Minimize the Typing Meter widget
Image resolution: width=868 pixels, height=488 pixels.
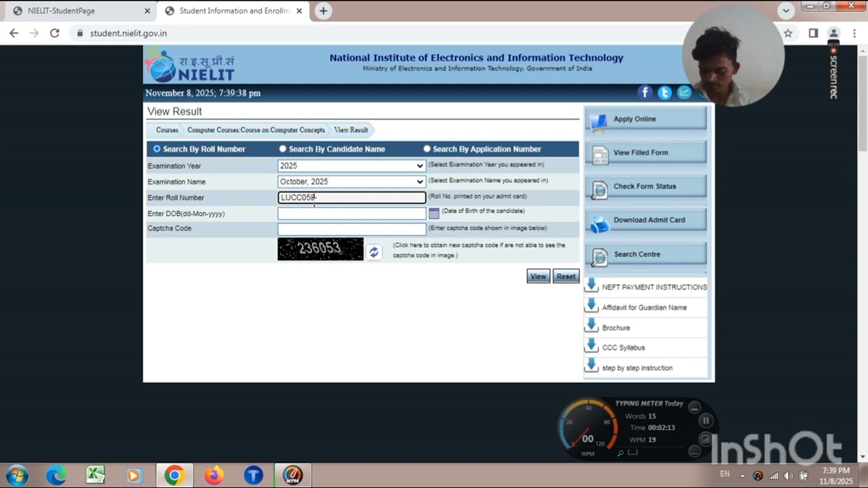(x=694, y=407)
